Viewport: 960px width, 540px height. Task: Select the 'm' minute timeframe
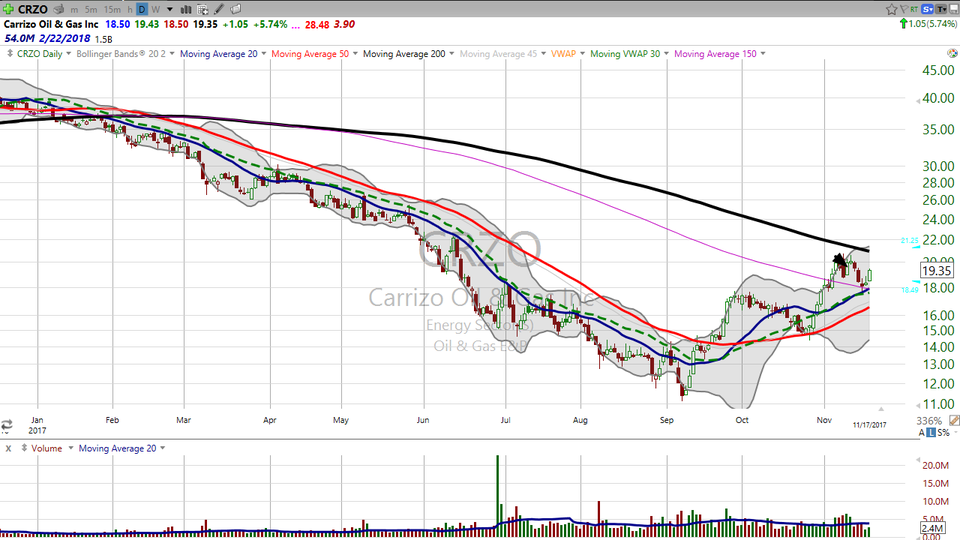tap(74, 10)
